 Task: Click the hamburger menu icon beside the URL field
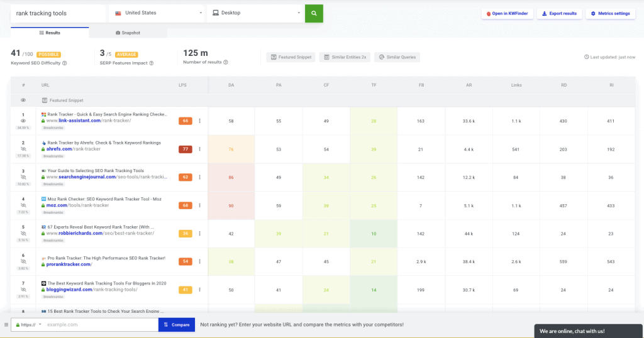point(6,324)
